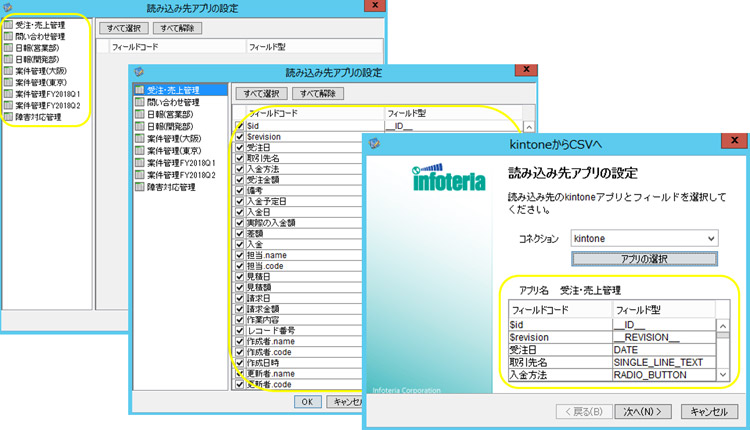The height and width of the screenshot is (430, 750).
Task: Click the 障害対応管理 app icon in the back window
Action: click(8, 116)
